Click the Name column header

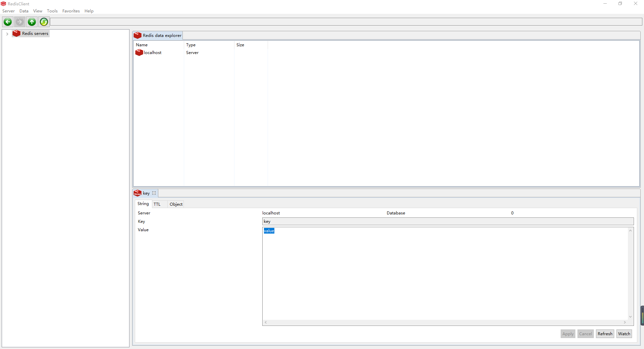[x=159, y=45]
